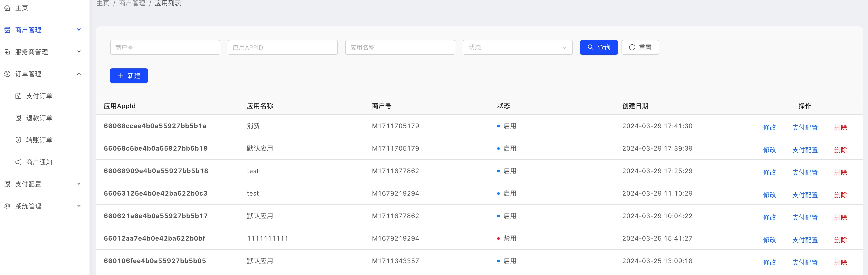
Task: Expand the 支付配置 sidebar chevron
Action: pos(79,184)
